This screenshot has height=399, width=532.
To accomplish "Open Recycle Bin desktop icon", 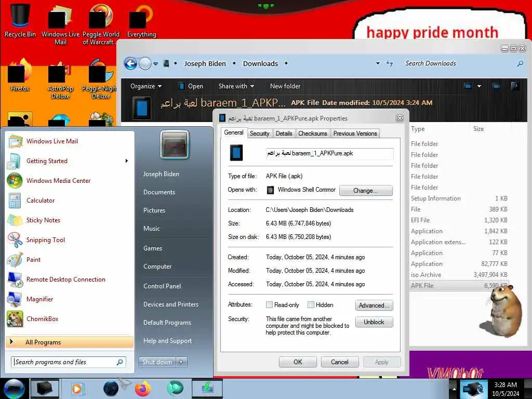I will [20, 20].
